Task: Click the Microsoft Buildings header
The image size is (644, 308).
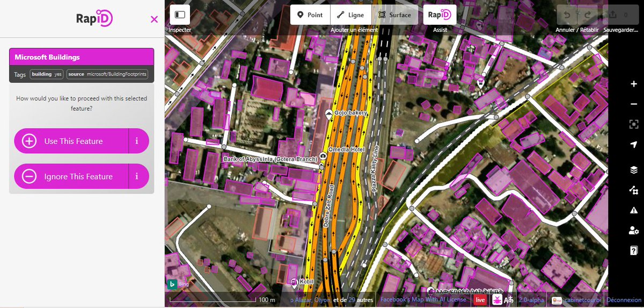Action: point(82,57)
